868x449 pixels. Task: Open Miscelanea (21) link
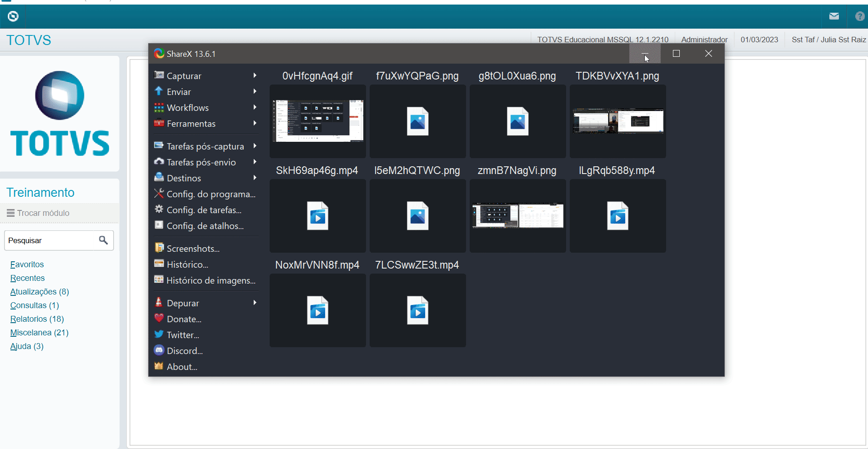39,333
